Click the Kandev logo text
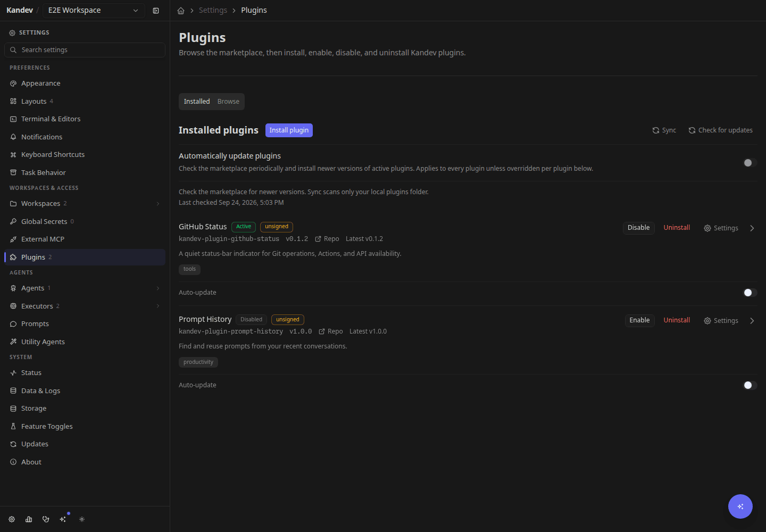 pyautogui.click(x=20, y=10)
